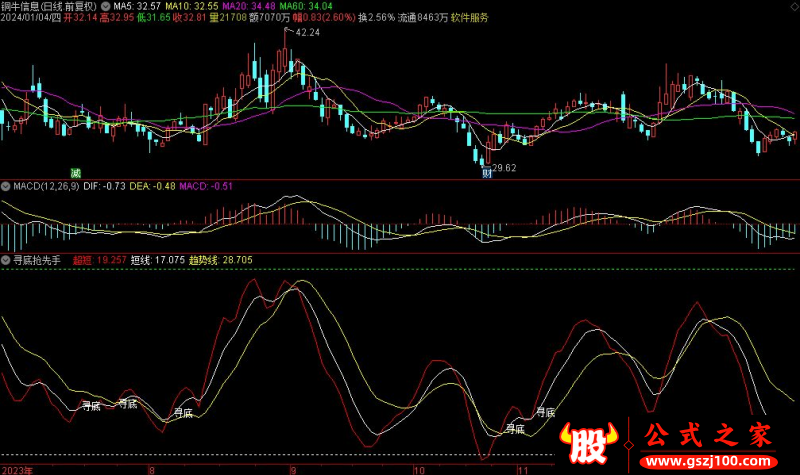Screen dimensions: 800x475
Task: Click the MA5: 32.57 value
Action: [x=137, y=6]
